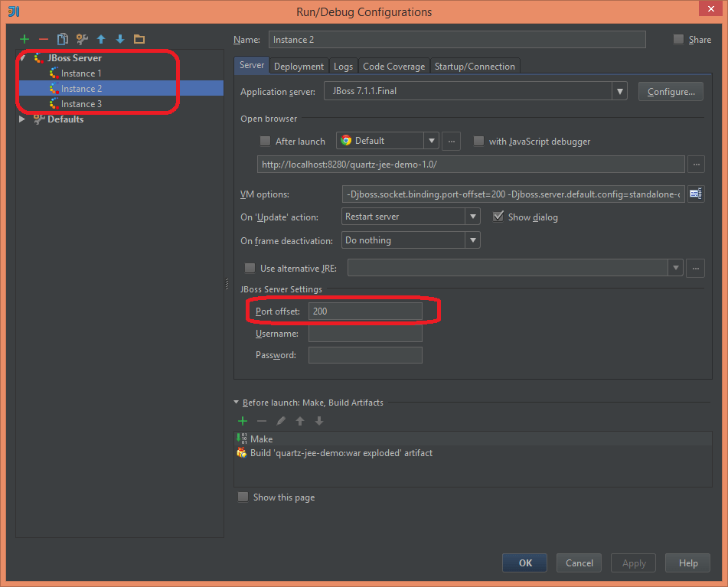Open the Application server dropdown
Image resolution: width=728 pixels, height=587 pixels.
coord(619,90)
